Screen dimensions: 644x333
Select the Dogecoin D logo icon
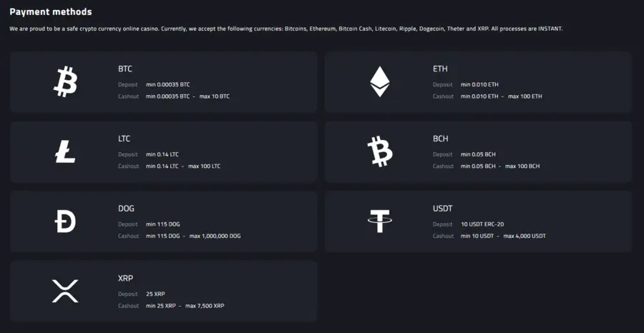click(x=65, y=221)
